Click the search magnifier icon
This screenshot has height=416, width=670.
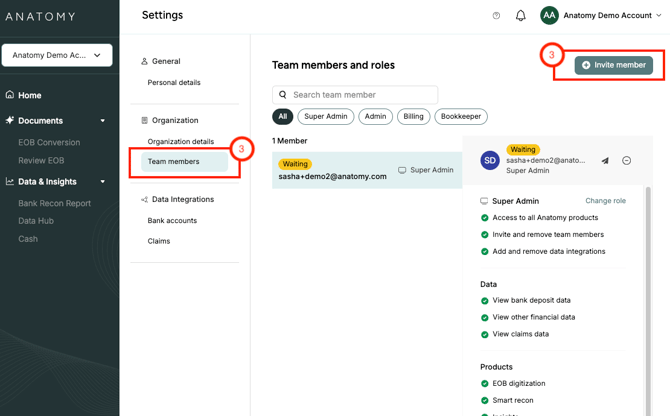[283, 95]
